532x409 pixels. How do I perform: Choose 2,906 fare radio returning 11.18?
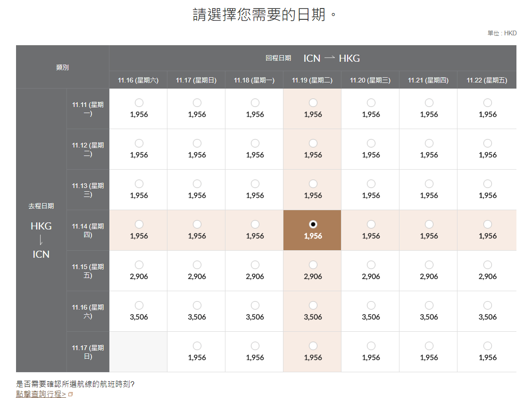click(x=255, y=265)
